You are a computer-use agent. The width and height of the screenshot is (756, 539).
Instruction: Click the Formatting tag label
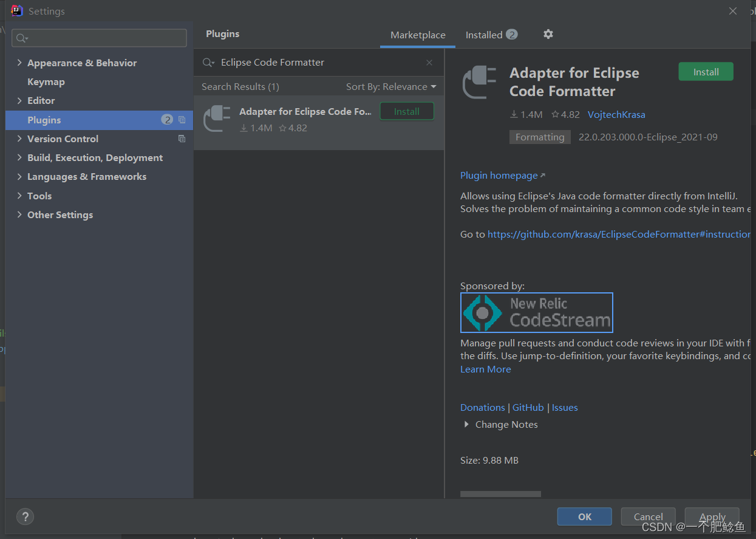coord(540,137)
